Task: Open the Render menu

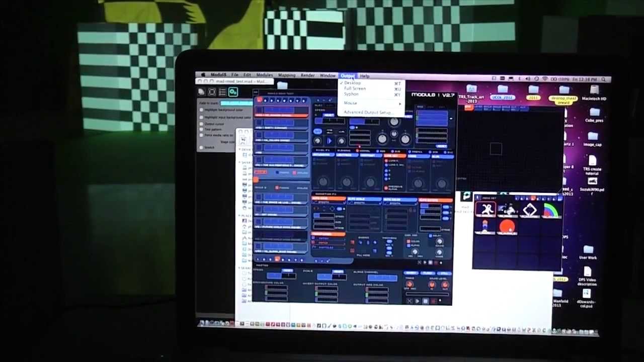Action: (307, 75)
